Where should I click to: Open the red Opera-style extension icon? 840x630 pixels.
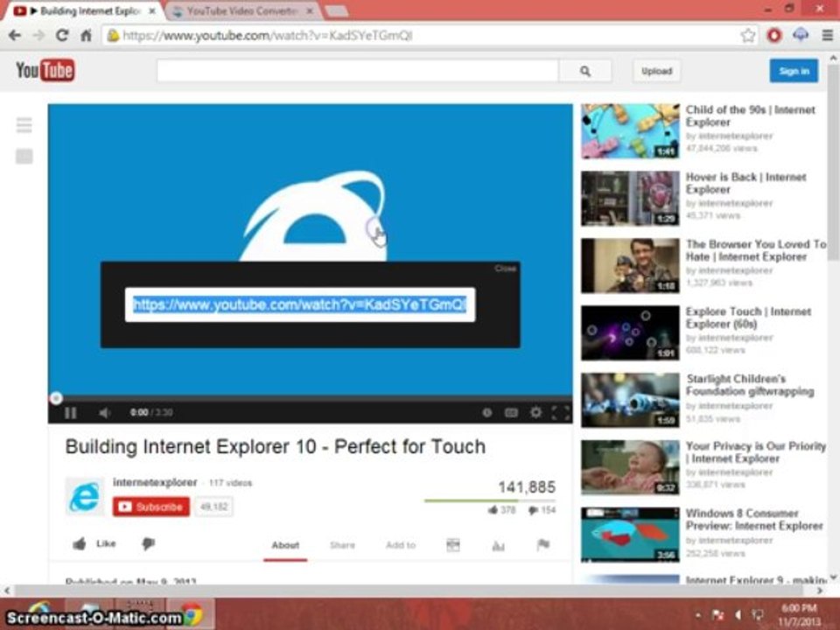click(774, 36)
